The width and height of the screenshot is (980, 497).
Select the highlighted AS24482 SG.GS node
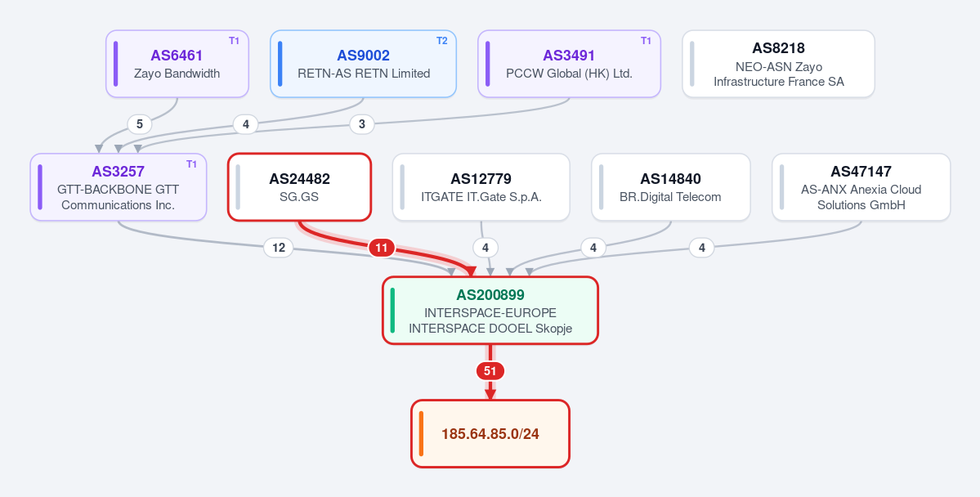coord(299,187)
